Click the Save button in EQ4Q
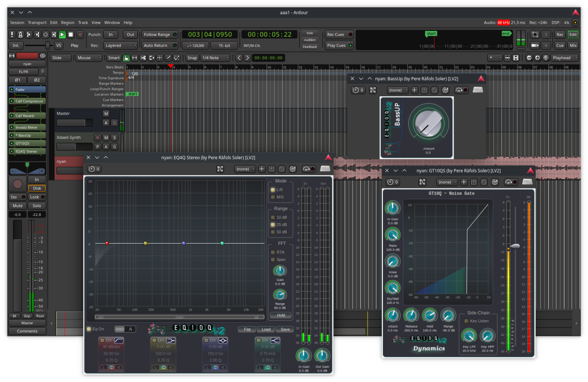 click(x=285, y=329)
